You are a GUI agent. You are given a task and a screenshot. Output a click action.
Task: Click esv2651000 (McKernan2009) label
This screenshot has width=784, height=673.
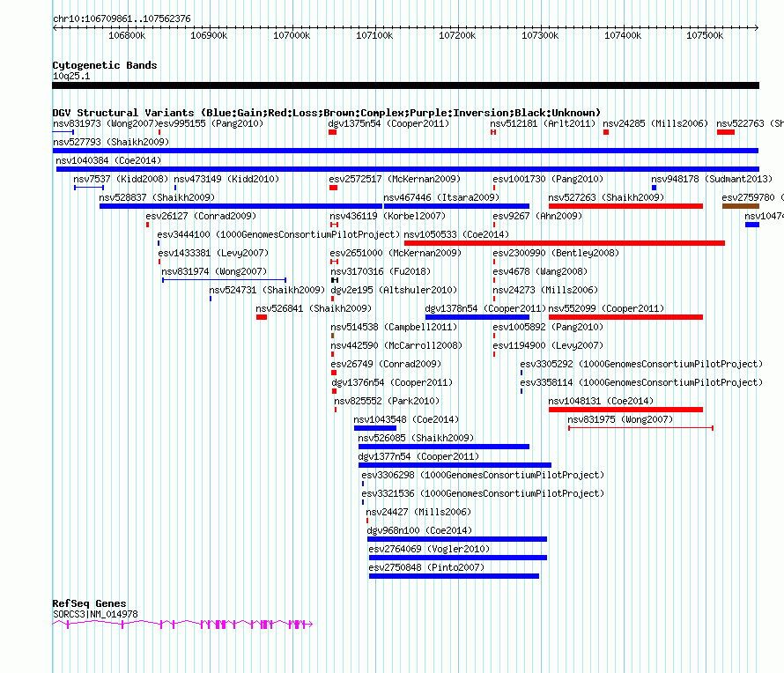pos(396,253)
